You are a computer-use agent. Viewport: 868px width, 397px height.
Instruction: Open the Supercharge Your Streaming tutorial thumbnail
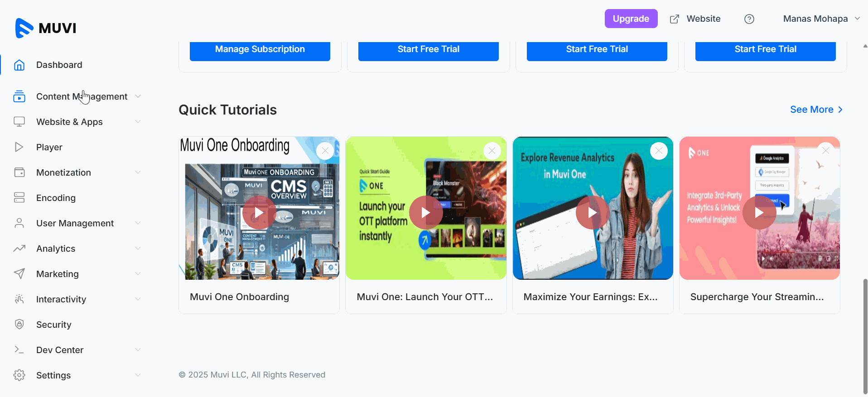click(x=759, y=208)
